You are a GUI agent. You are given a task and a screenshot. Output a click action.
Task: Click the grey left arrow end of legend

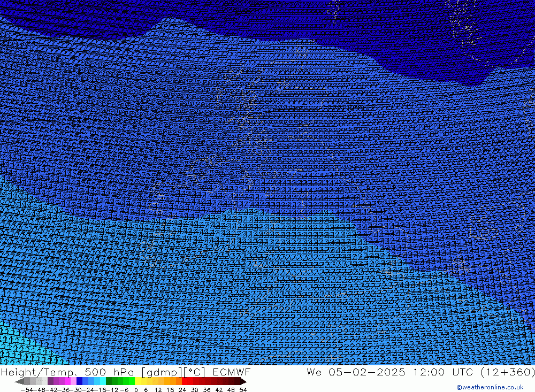20,381
